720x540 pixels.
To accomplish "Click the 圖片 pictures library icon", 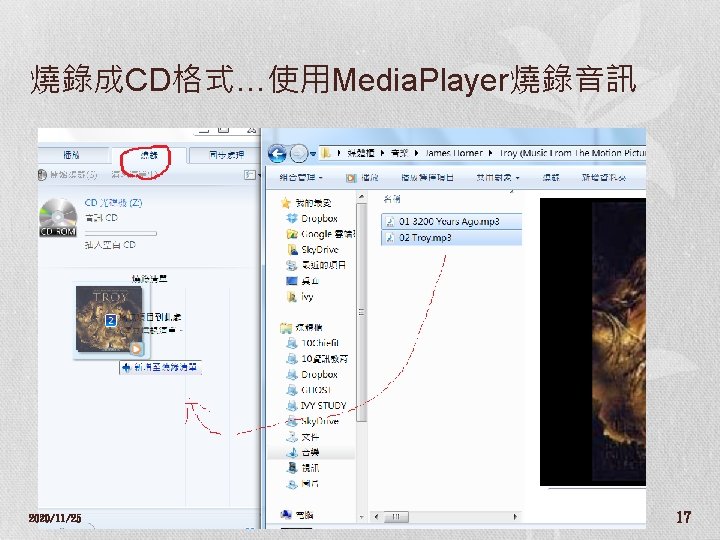I will click(292, 484).
